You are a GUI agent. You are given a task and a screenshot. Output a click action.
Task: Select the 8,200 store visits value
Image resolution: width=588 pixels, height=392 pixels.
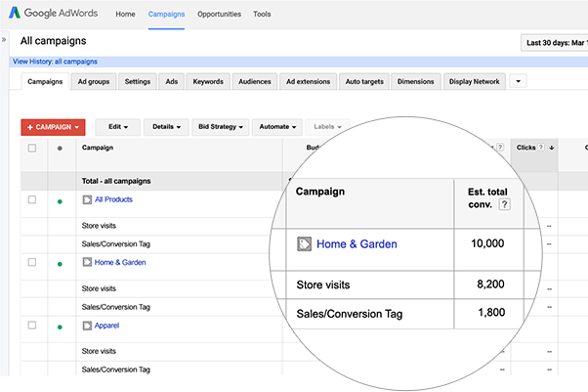[490, 284]
